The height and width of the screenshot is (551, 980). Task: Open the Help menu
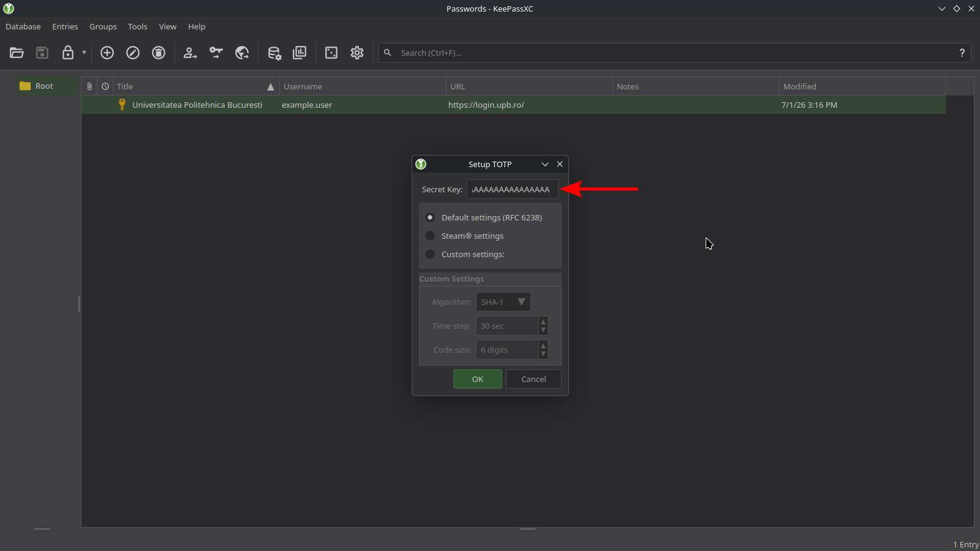pos(197,26)
